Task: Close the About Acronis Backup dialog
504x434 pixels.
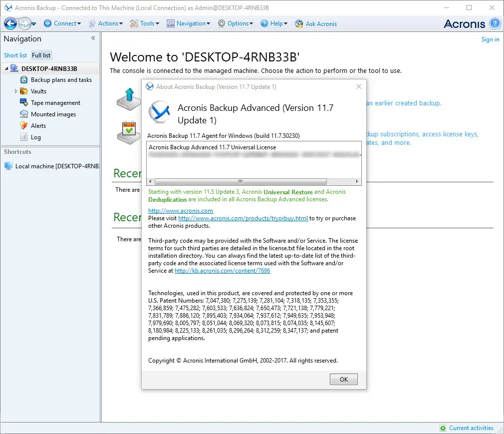Action: [x=359, y=86]
